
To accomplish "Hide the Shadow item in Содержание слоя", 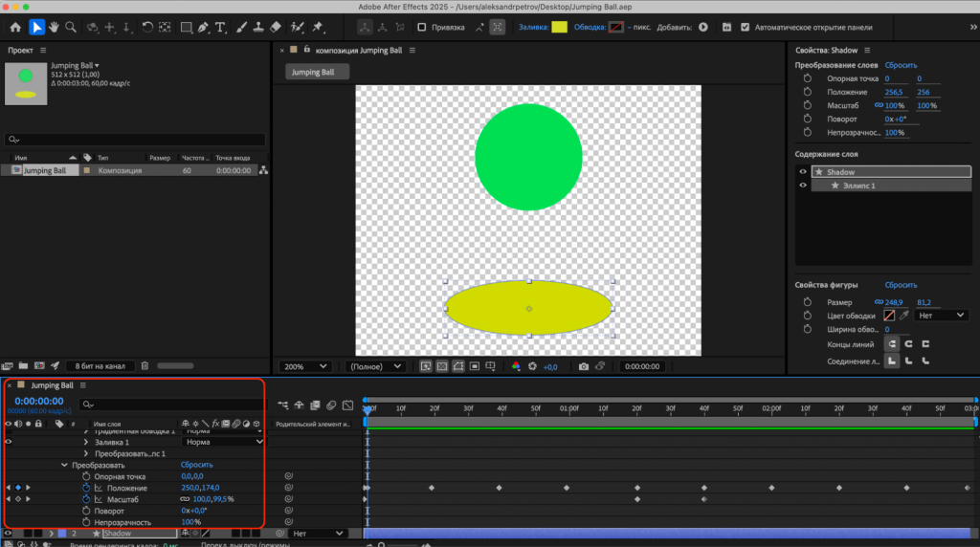I will click(x=803, y=172).
